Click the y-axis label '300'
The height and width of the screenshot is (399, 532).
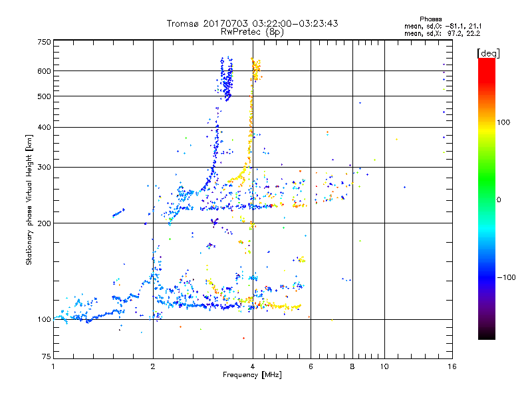point(44,167)
